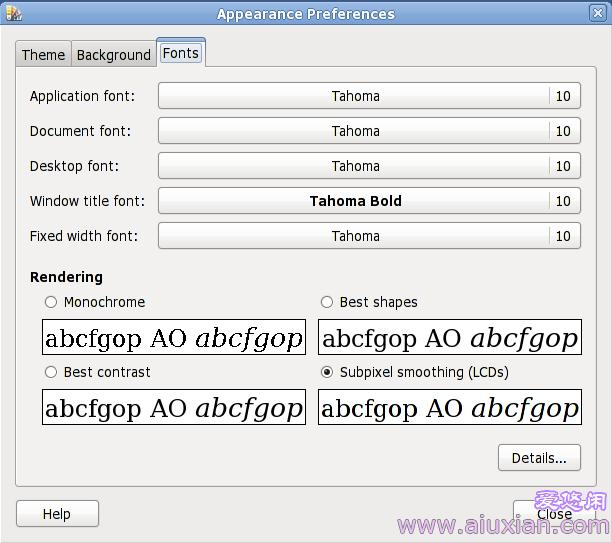Enable Monochrome rendering

pyautogui.click(x=51, y=302)
